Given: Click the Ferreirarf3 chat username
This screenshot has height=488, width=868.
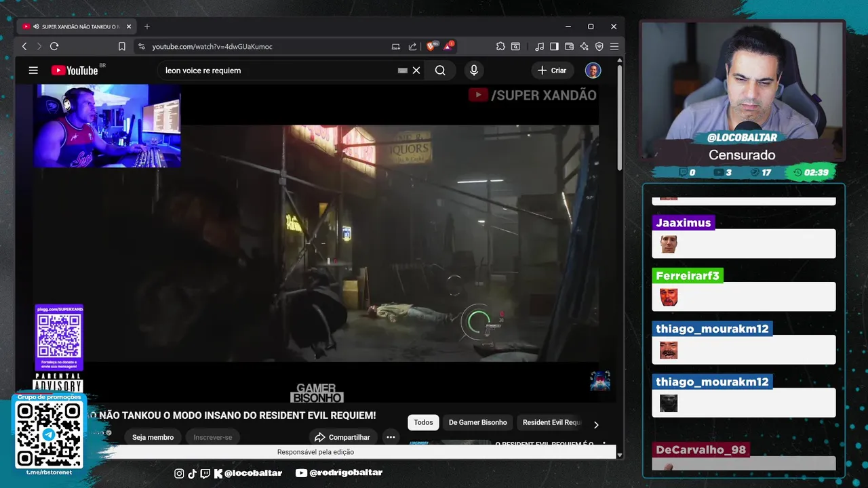Looking at the screenshot, I should tap(688, 276).
